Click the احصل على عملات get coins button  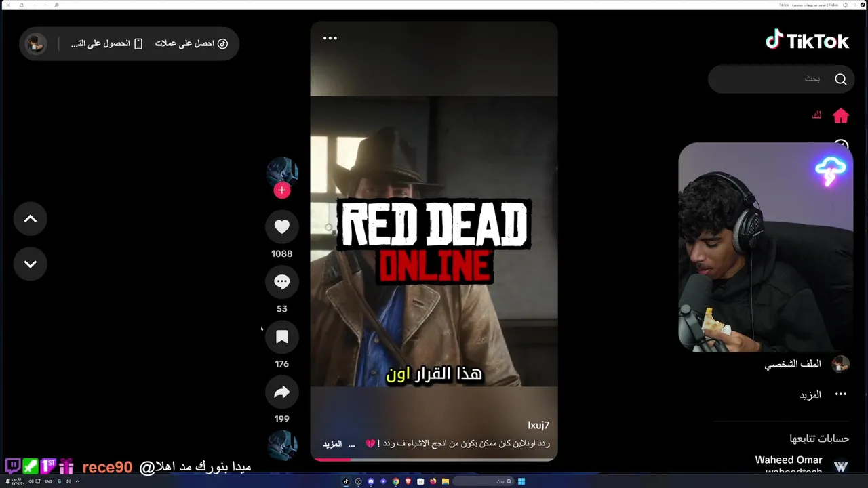191,43
